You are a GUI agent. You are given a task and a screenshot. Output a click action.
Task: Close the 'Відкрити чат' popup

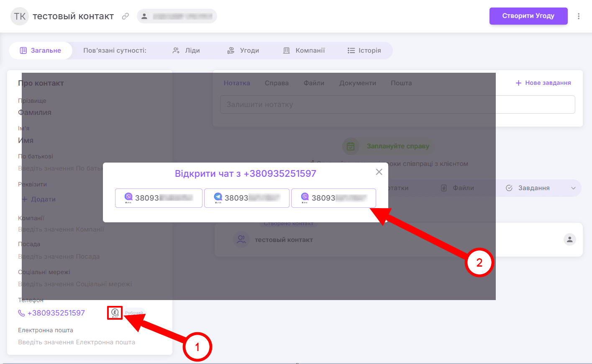[379, 172]
